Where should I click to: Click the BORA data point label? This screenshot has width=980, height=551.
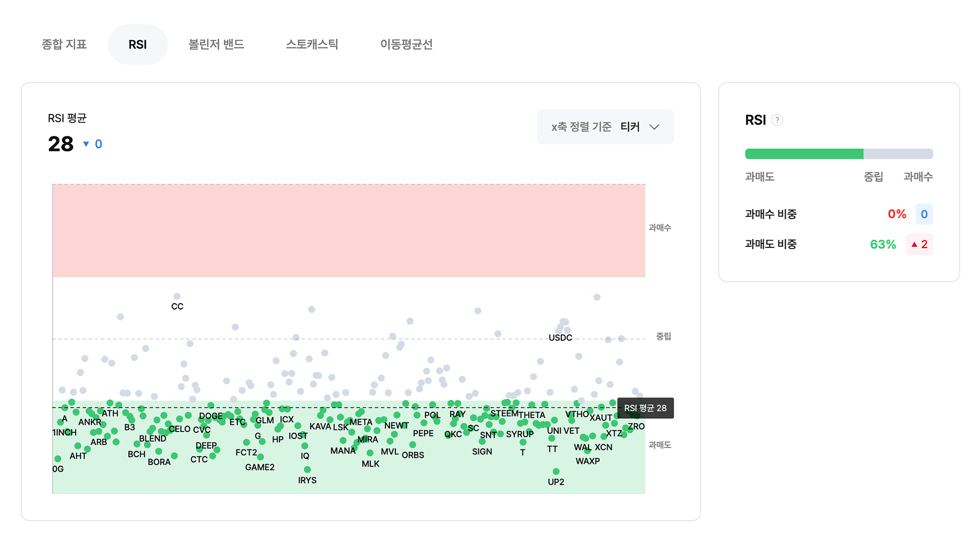click(x=159, y=462)
